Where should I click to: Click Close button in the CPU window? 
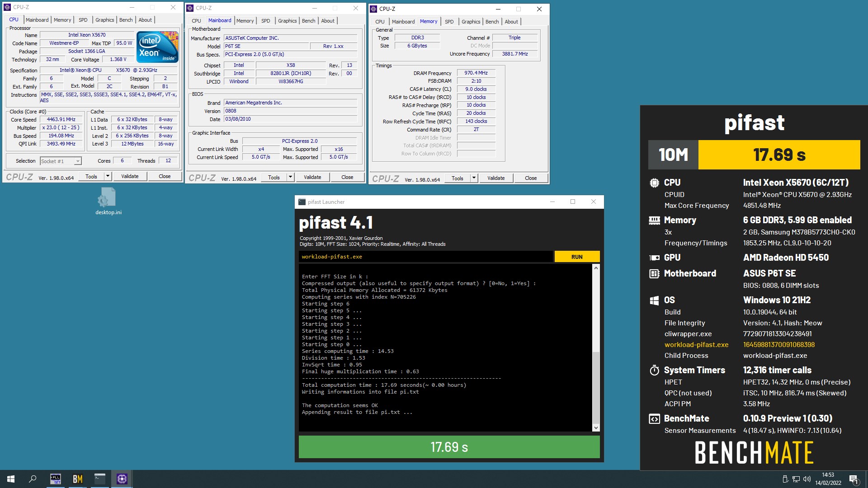coord(165,176)
